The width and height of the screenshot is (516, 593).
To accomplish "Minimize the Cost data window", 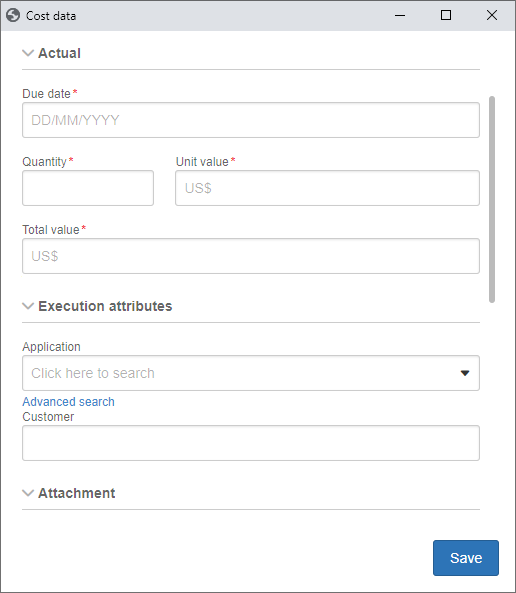I will [400, 16].
